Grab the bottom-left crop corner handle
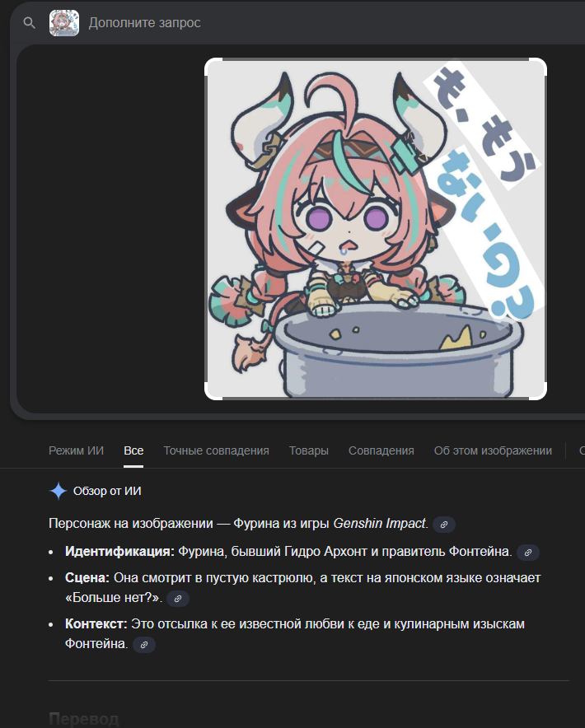 coord(213,391)
